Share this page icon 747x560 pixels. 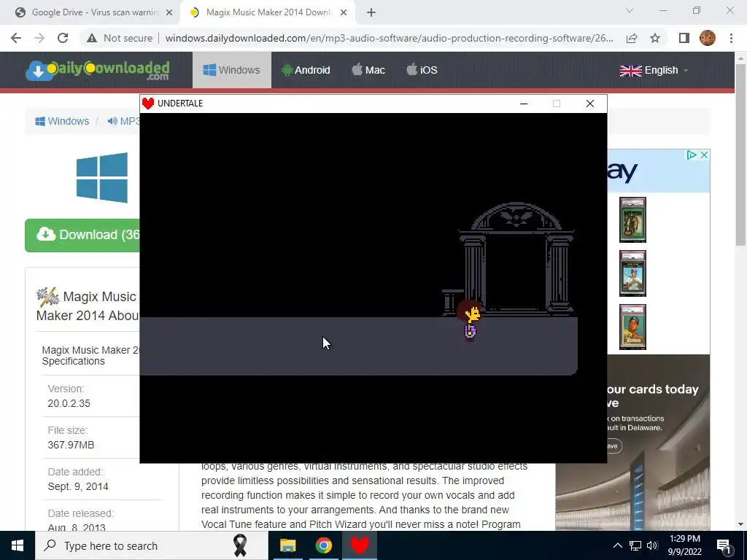pyautogui.click(x=632, y=38)
